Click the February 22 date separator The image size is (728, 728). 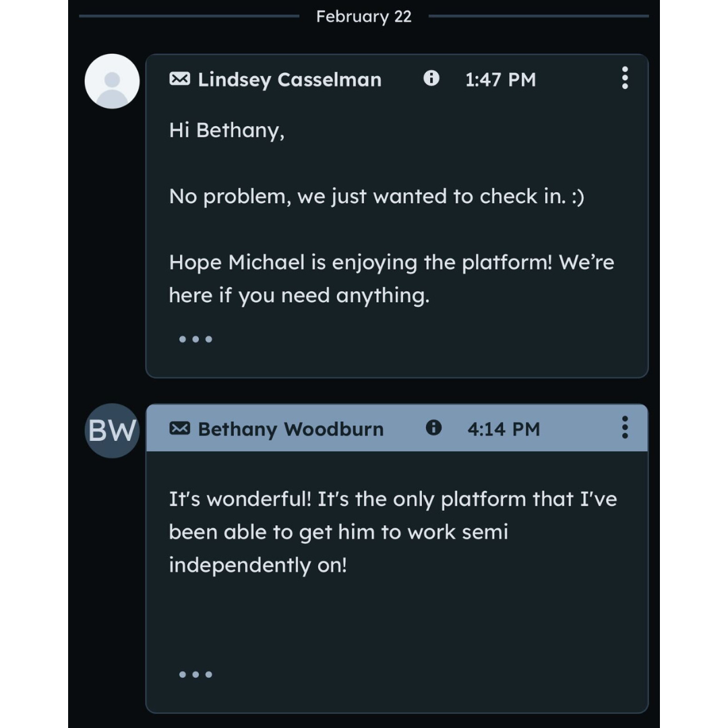click(363, 17)
